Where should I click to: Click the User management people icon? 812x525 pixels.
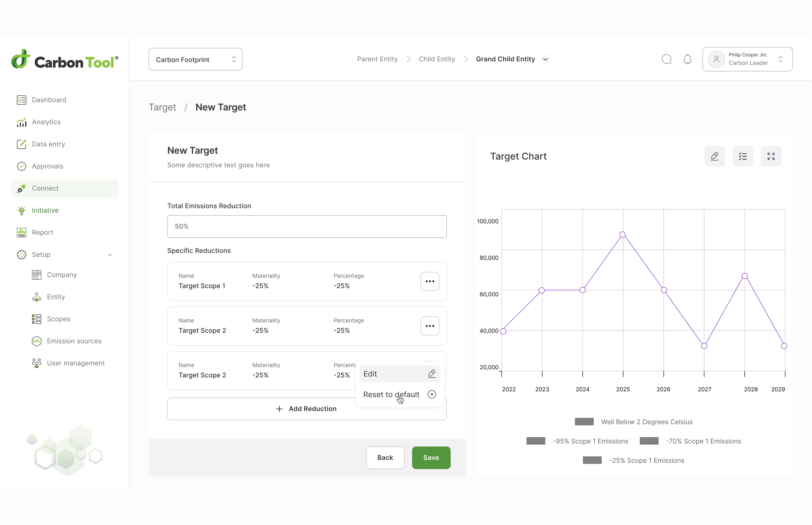[x=36, y=363]
